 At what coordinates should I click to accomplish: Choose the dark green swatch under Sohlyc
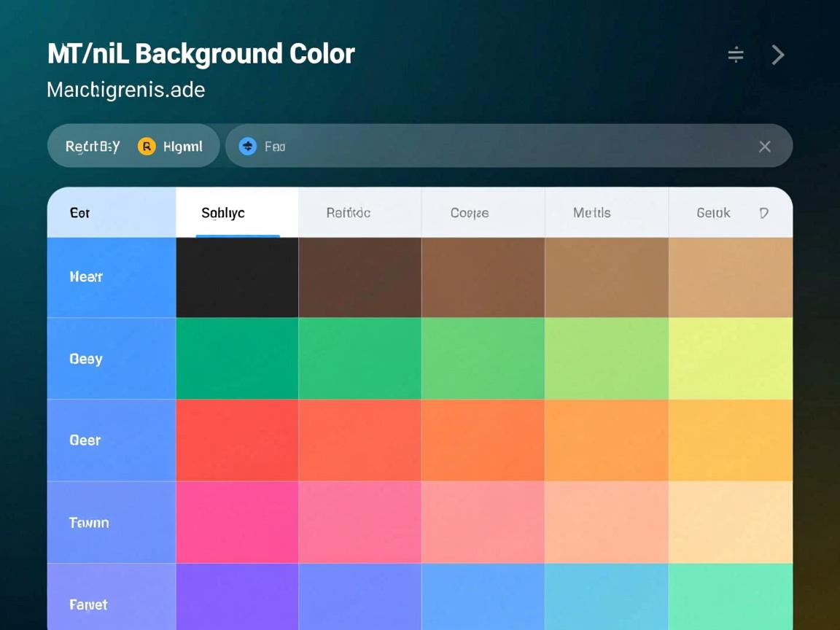[x=237, y=359]
